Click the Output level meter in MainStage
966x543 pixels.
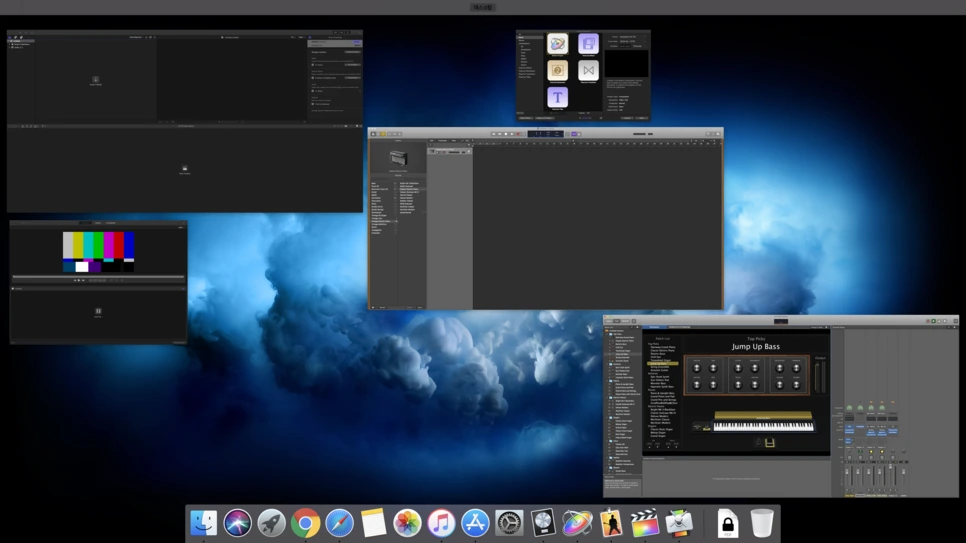820,378
